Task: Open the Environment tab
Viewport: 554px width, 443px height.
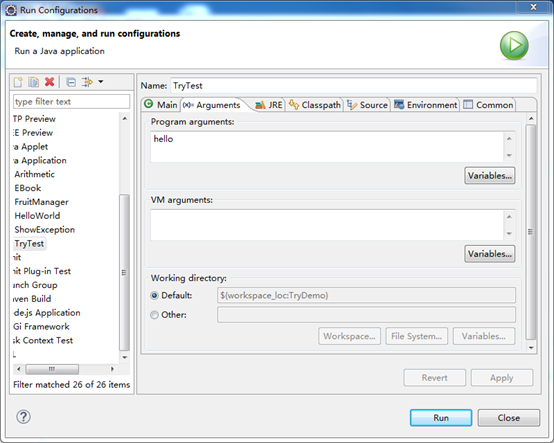Action: 425,105
